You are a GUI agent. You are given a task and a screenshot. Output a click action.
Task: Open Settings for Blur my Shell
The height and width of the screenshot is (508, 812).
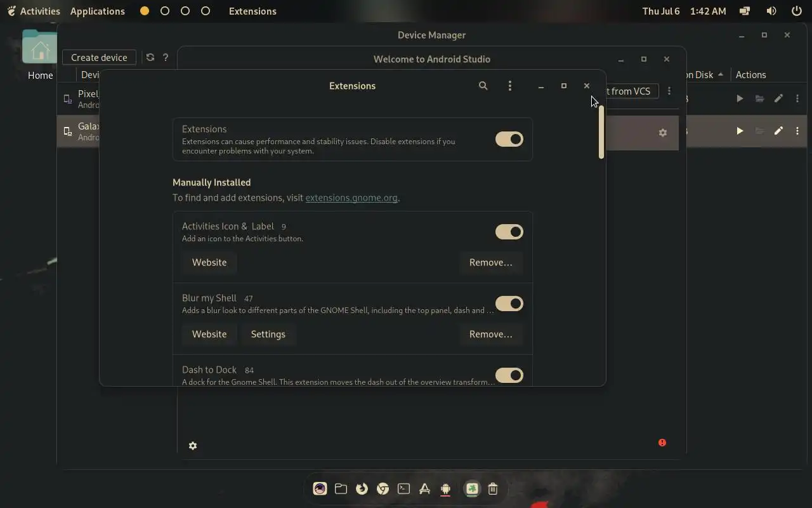pyautogui.click(x=268, y=334)
